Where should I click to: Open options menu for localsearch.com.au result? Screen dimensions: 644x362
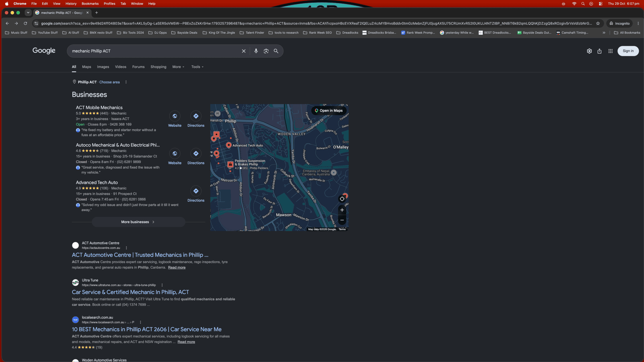point(140,322)
